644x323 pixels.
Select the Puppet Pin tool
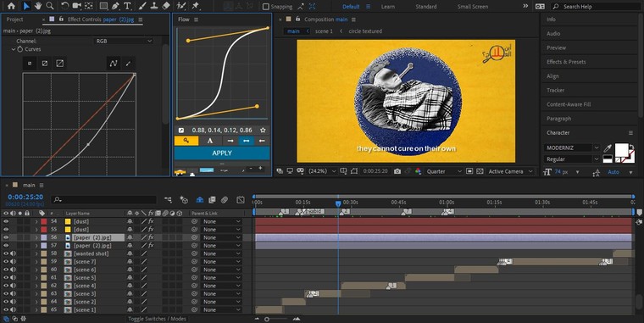(196, 6)
